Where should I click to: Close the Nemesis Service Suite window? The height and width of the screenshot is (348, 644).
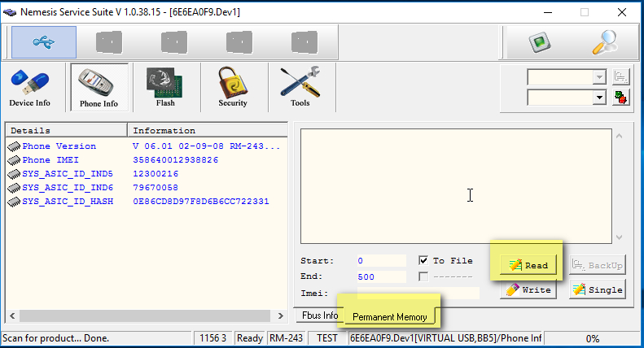coord(622,12)
